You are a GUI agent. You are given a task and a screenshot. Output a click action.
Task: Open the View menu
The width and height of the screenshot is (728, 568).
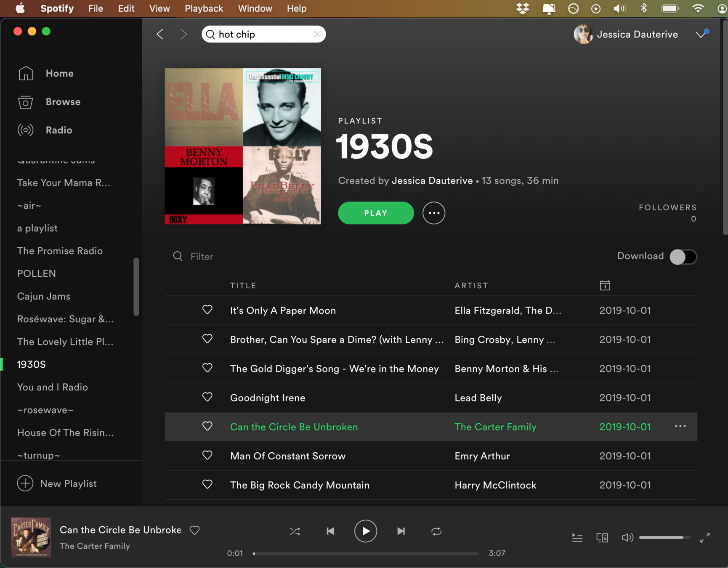159,8
